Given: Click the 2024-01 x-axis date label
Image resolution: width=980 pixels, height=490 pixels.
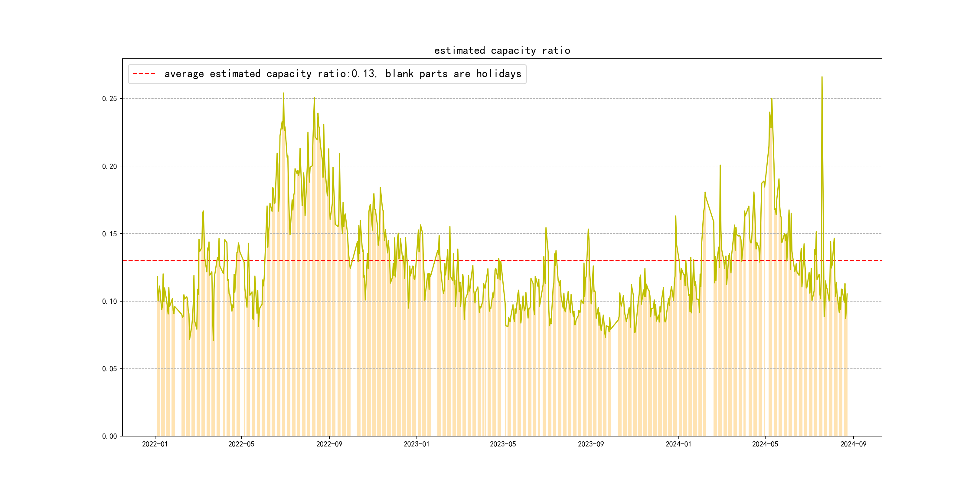Looking at the screenshot, I should (x=678, y=444).
